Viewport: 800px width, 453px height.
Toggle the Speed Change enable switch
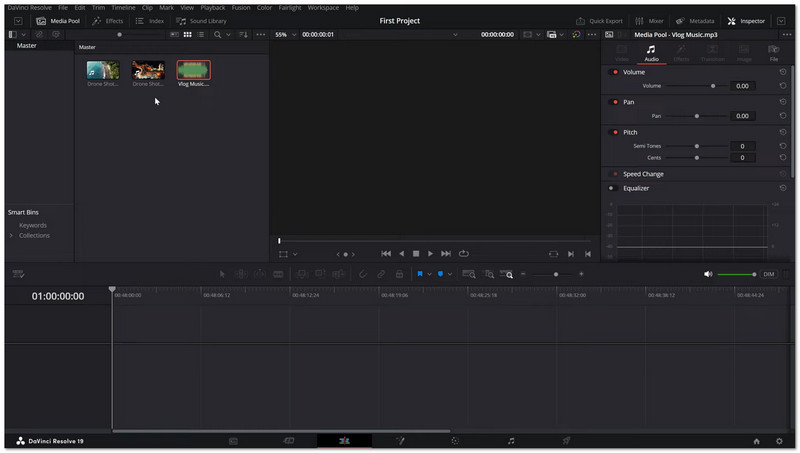click(x=613, y=174)
